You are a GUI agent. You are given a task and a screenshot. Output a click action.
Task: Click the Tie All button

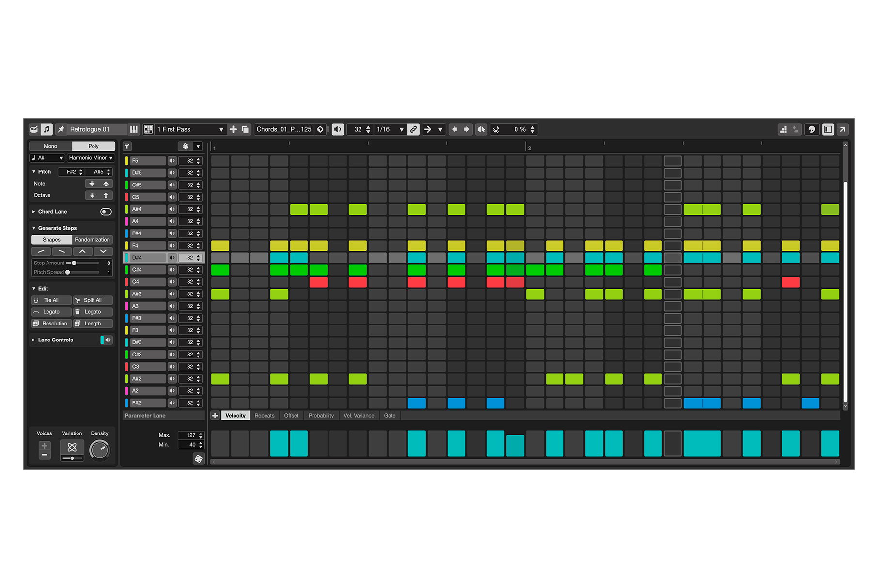(51, 300)
